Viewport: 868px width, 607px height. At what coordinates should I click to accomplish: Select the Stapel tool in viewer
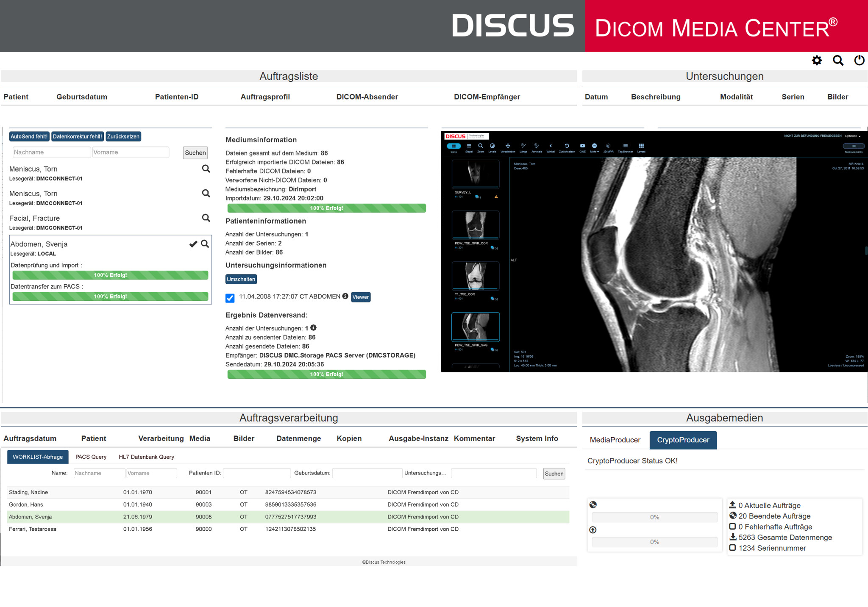(469, 147)
